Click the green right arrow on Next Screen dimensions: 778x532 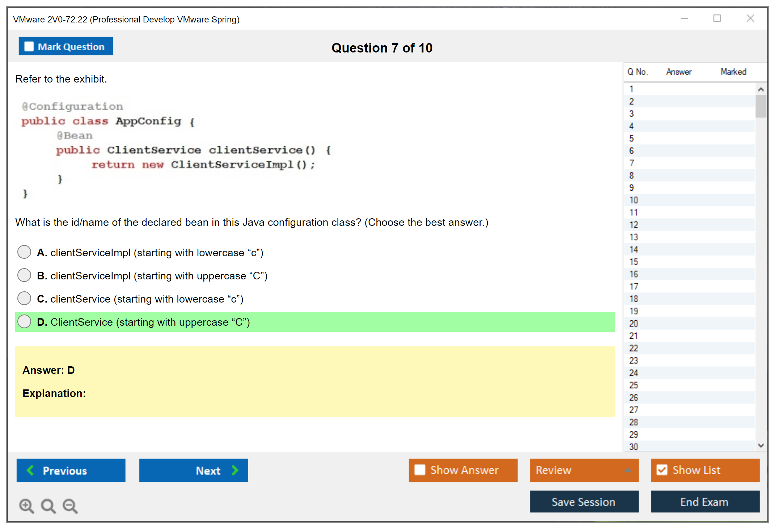(x=235, y=470)
